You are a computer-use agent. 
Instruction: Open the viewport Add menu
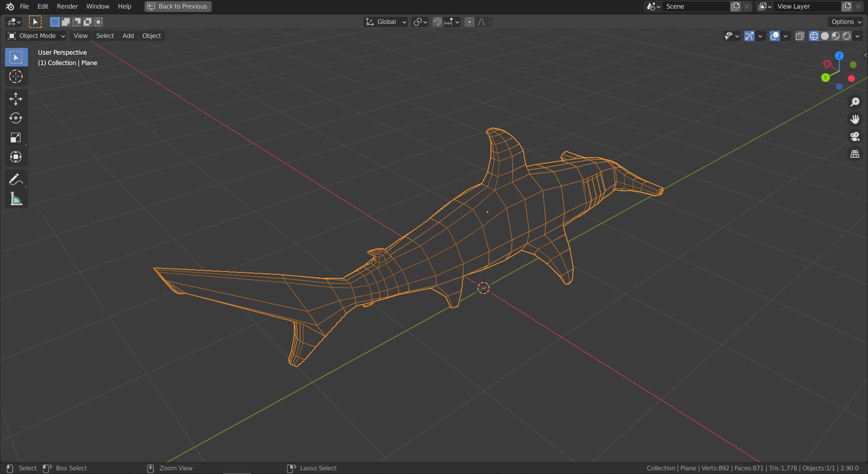128,36
